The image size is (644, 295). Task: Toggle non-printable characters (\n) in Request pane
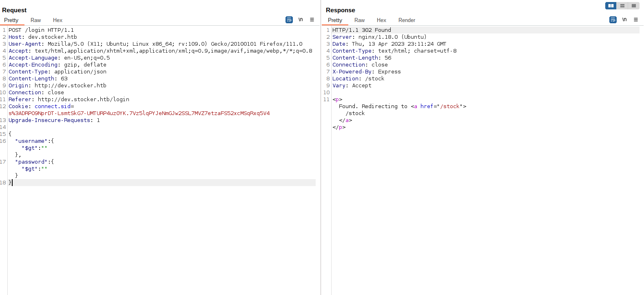(x=301, y=20)
